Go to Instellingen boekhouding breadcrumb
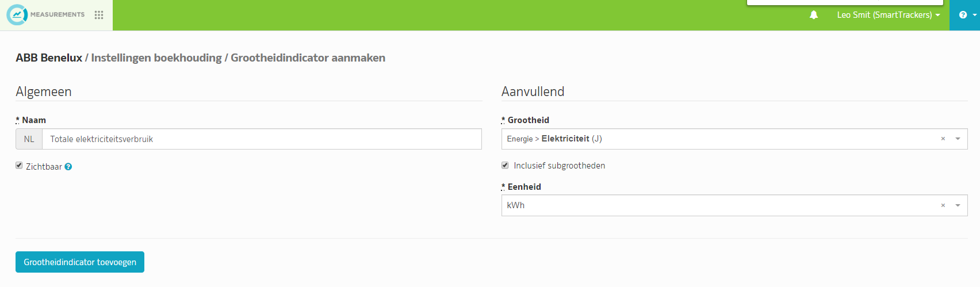The width and height of the screenshot is (980, 287). coord(156,58)
